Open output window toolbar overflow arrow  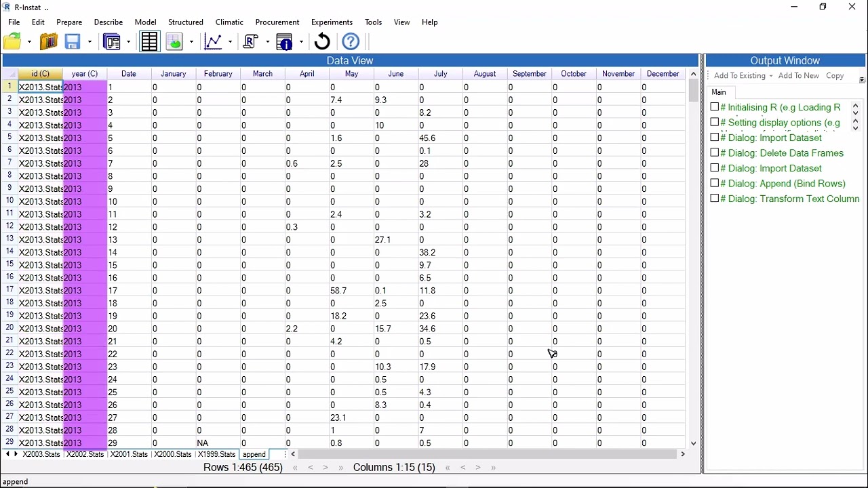point(862,80)
